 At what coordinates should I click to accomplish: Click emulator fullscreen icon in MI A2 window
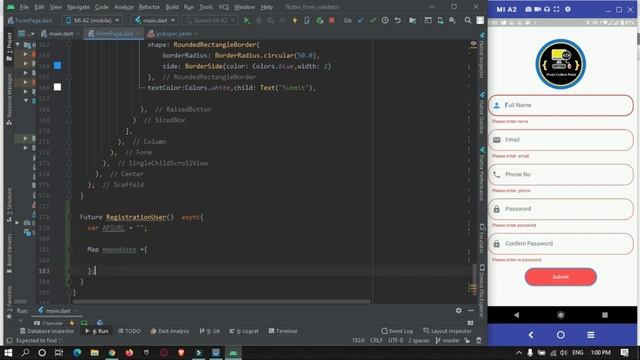click(x=556, y=9)
